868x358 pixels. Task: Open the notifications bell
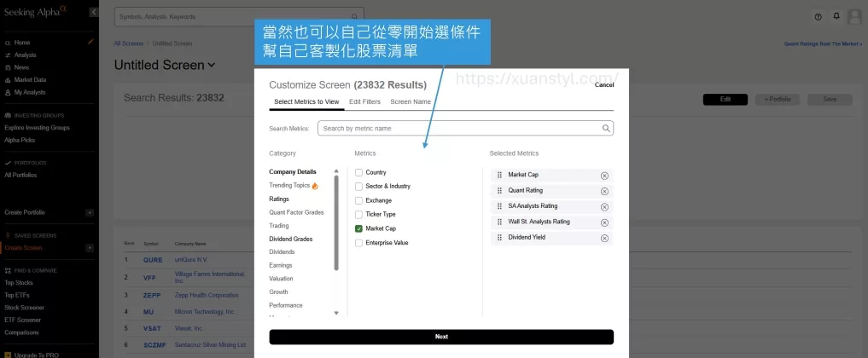[836, 16]
